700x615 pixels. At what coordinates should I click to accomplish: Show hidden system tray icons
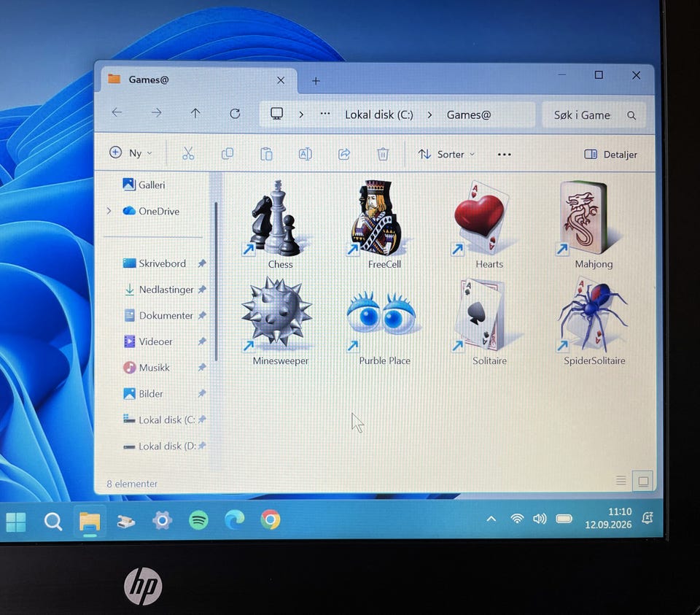[x=491, y=519]
